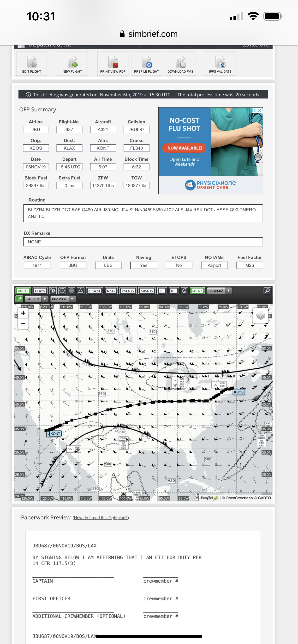Click the Altn. field KONT
This screenshot has height=644, width=298.
point(103,148)
